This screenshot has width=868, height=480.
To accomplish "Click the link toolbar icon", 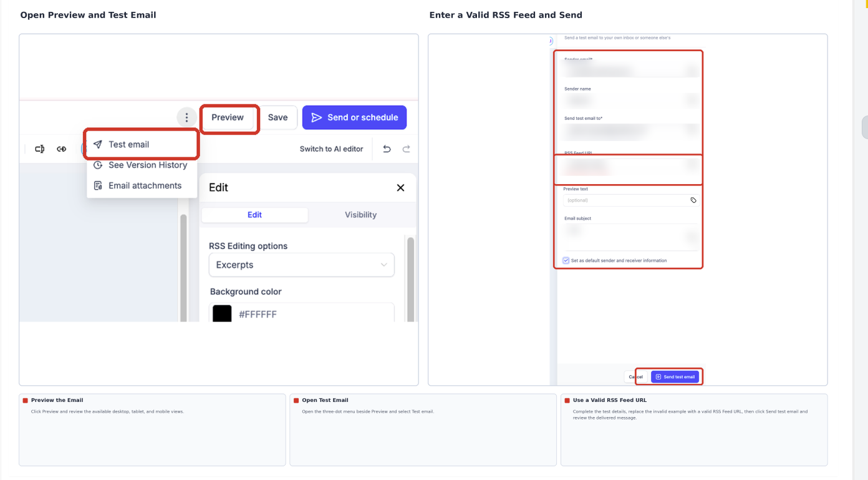I will 61,149.
